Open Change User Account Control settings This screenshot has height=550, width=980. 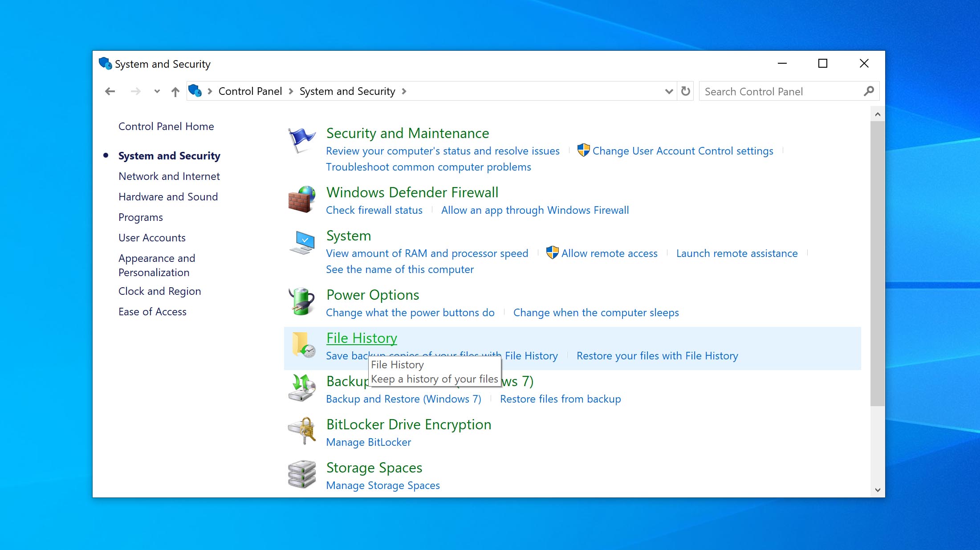[x=683, y=151]
